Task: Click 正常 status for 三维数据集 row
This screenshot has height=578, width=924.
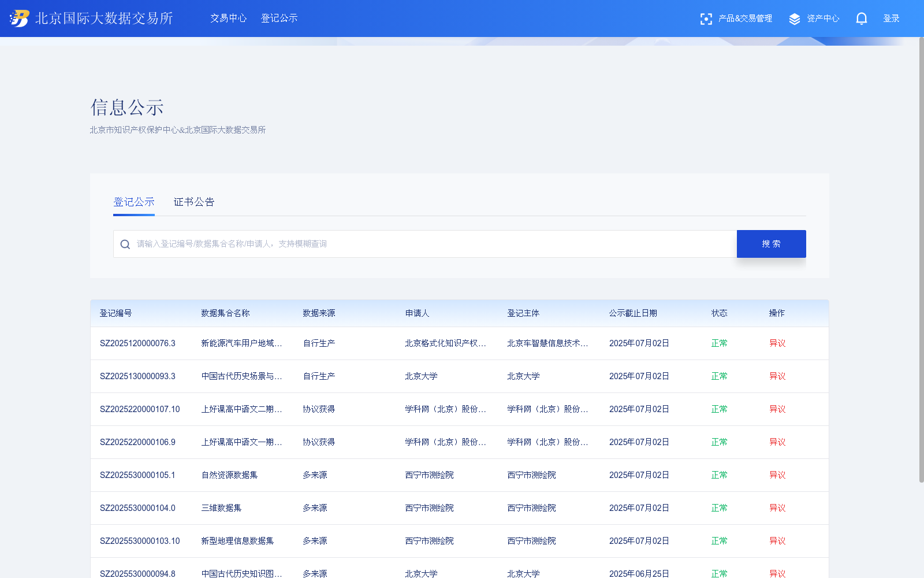Action: tap(719, 508)
